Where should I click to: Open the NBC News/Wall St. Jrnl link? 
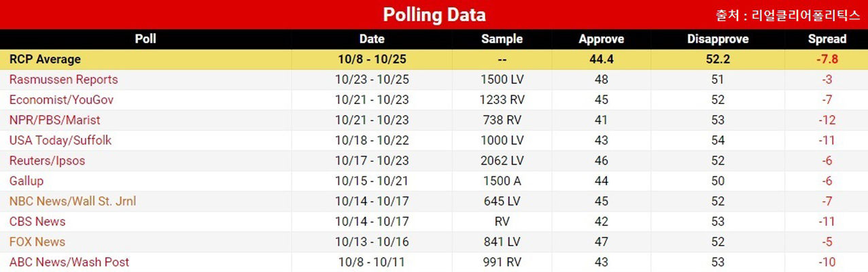pyautogui.click(x=73, y=201)
